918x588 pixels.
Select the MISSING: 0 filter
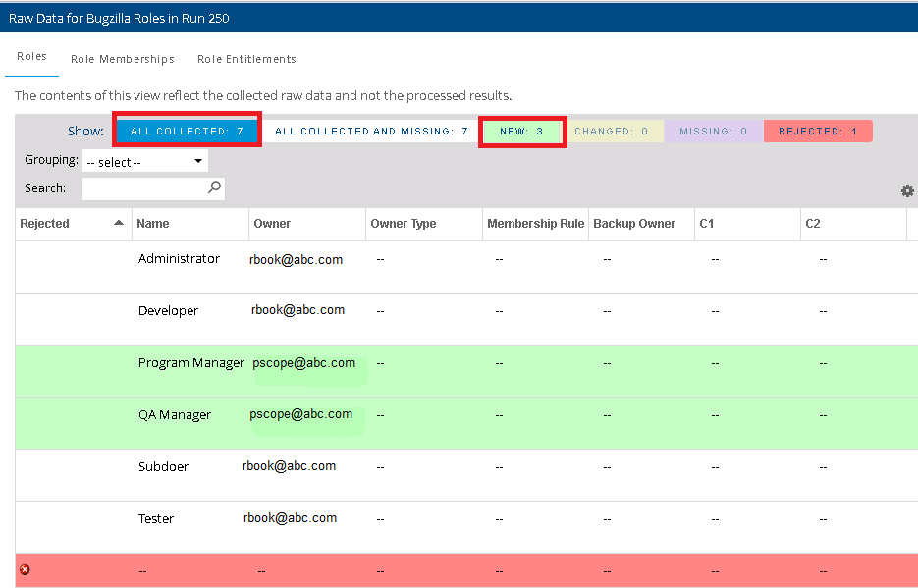(713, 130)
